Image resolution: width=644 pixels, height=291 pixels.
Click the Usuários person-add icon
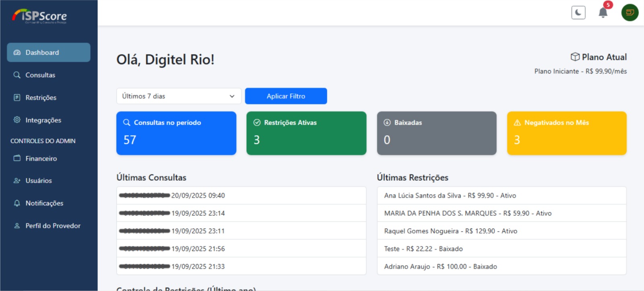coord(17,181)
